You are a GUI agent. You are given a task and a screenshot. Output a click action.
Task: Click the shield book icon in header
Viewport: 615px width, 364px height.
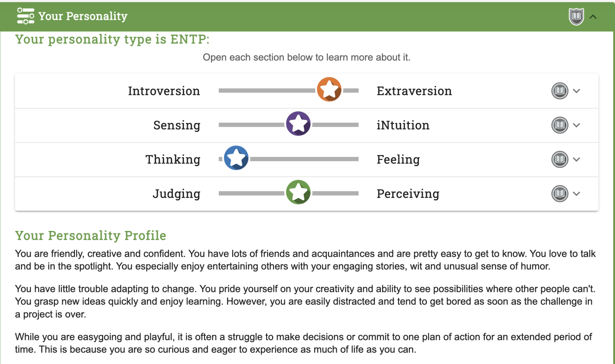(576, 16)
